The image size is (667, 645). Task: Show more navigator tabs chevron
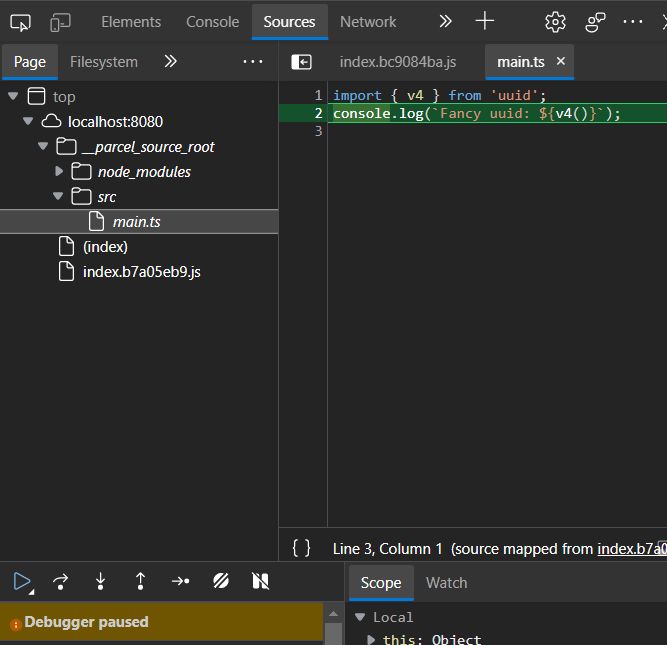pos(171,62)
